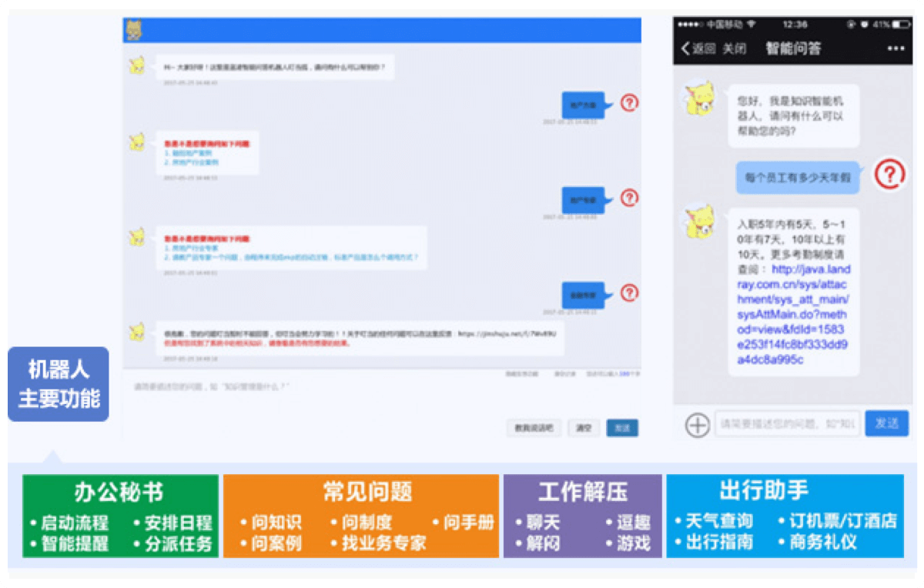Click the blue 出行助手 heading
This screenshot has width=924, height=588.
pyautogui.click(x=764, y=490)
